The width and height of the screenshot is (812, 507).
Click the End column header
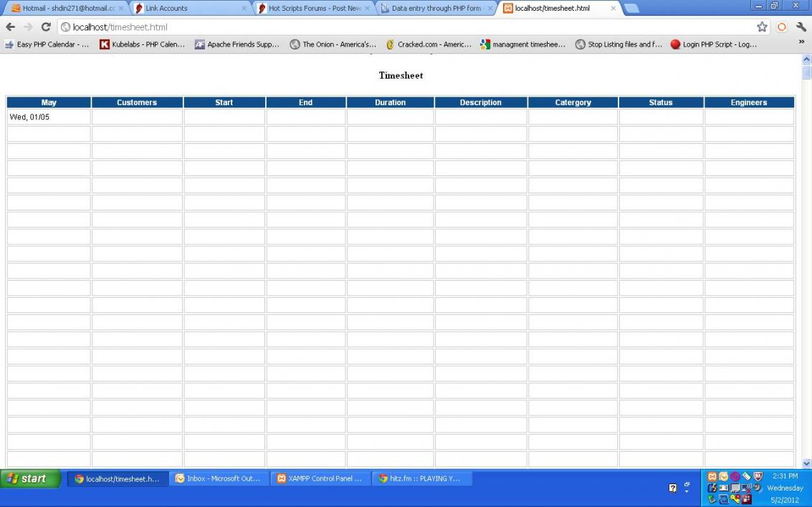[305, 102]
